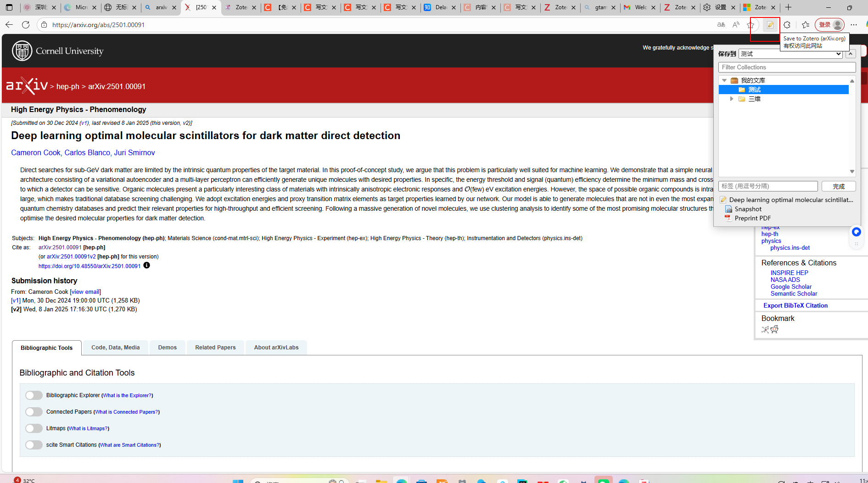Click What is the Explorer? link
The height and width of the screenshot is (483, 868).
coord(127,395)
